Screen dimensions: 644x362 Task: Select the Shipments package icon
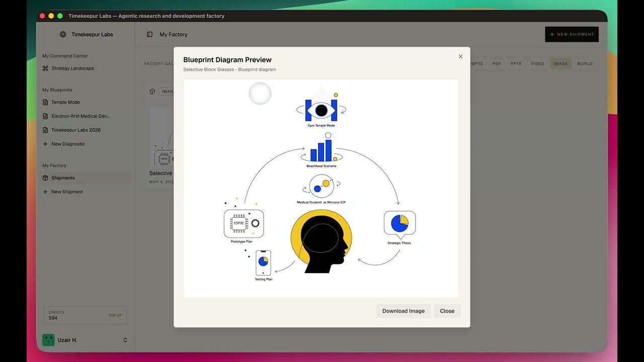[x=45, y=177]
